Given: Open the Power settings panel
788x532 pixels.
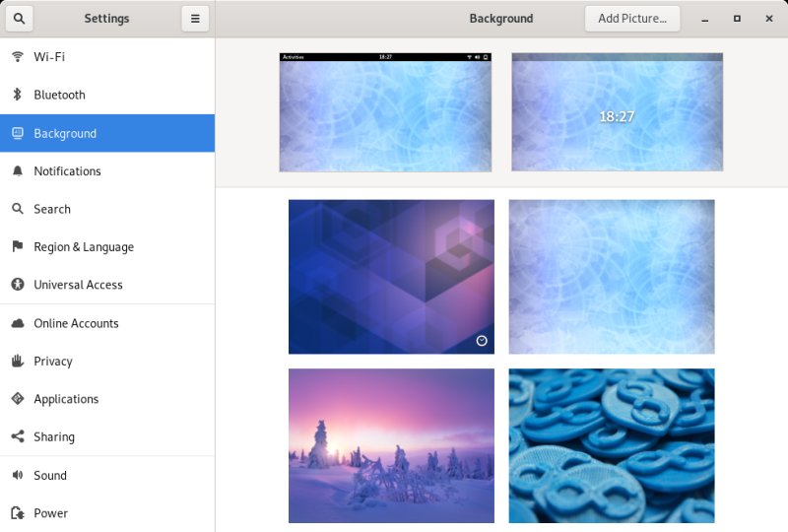Looking at the screenshot, I should pyautogui.click(x=50, y=513).
